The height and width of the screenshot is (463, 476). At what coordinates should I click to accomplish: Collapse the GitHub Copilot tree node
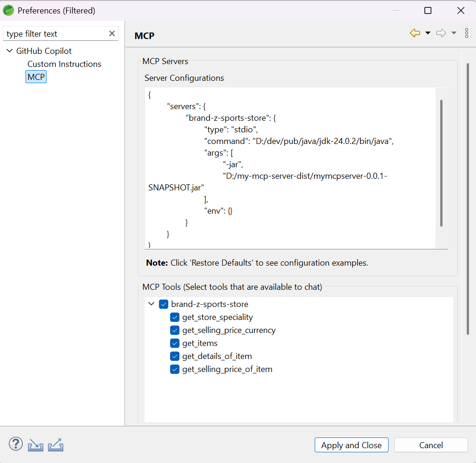9,51
